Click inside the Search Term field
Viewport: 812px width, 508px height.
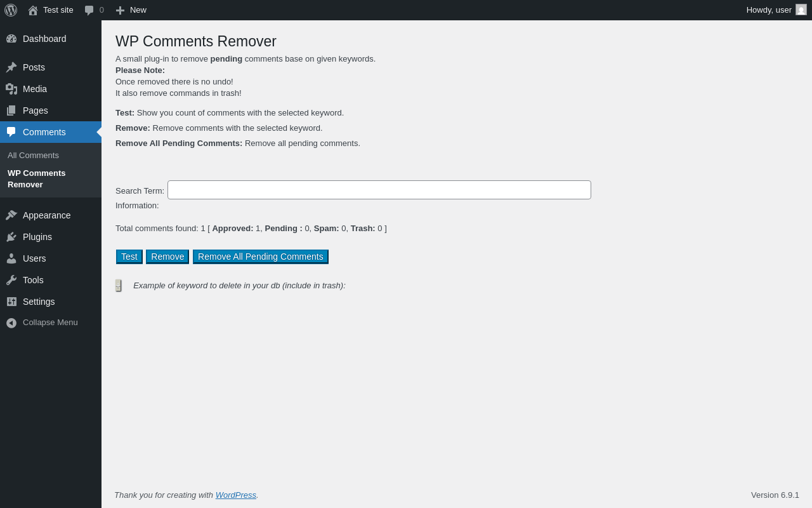379,190
